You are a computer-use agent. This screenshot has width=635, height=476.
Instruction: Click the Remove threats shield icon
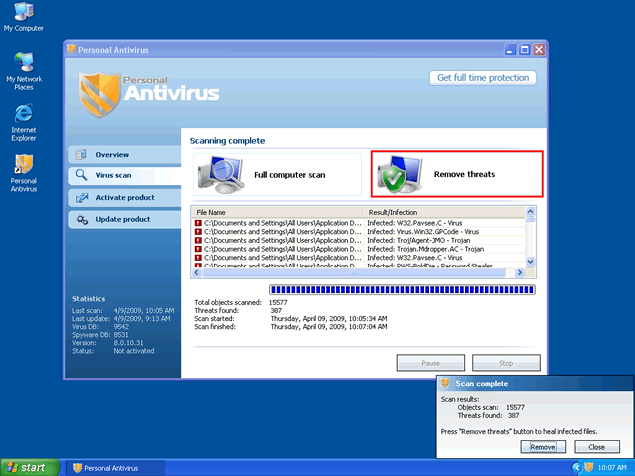pos(398,175)
